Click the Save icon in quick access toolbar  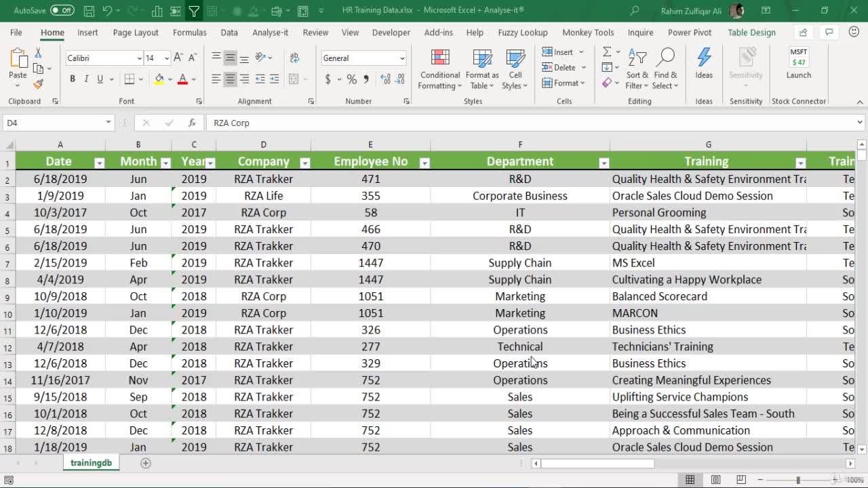[89, 11]
